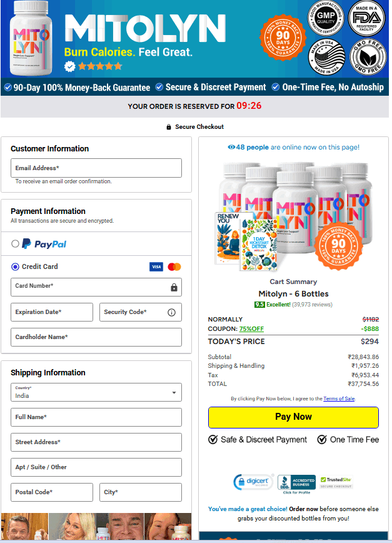Screen dimensions: 392x543
Task: Select the PayPal payment option
Action: coord(15,244)
